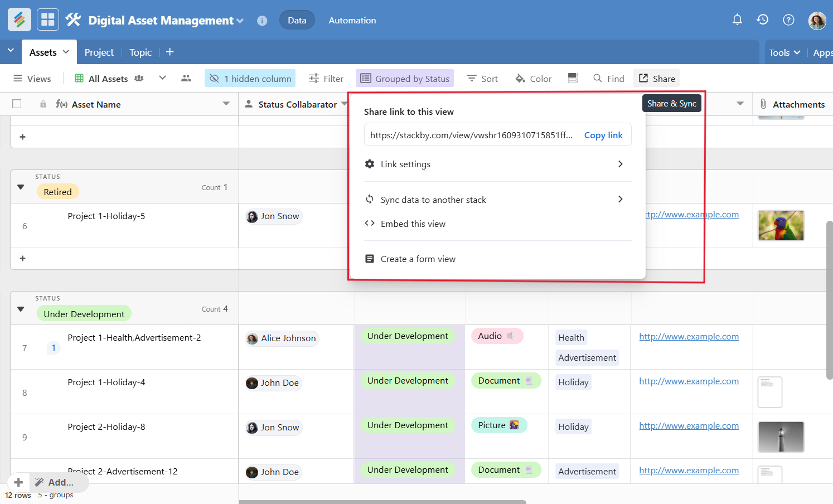Click the Copy link button

coord(603,135)
